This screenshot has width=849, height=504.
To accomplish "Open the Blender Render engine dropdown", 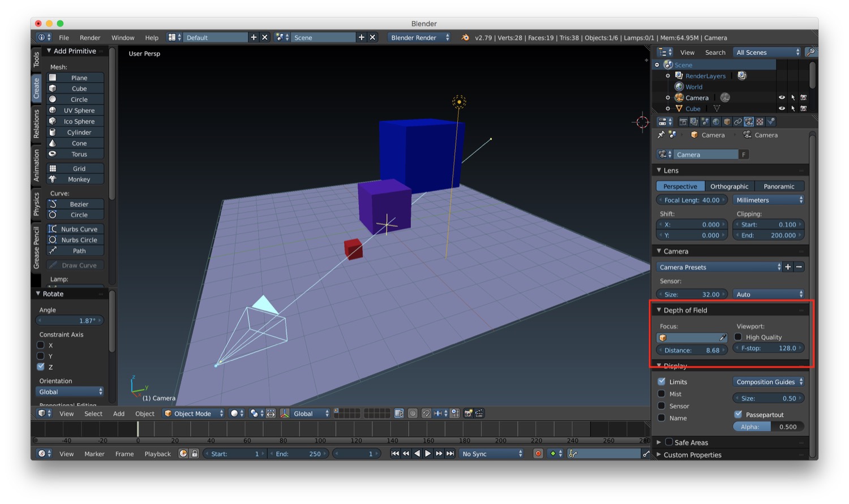I will [419, 37].
